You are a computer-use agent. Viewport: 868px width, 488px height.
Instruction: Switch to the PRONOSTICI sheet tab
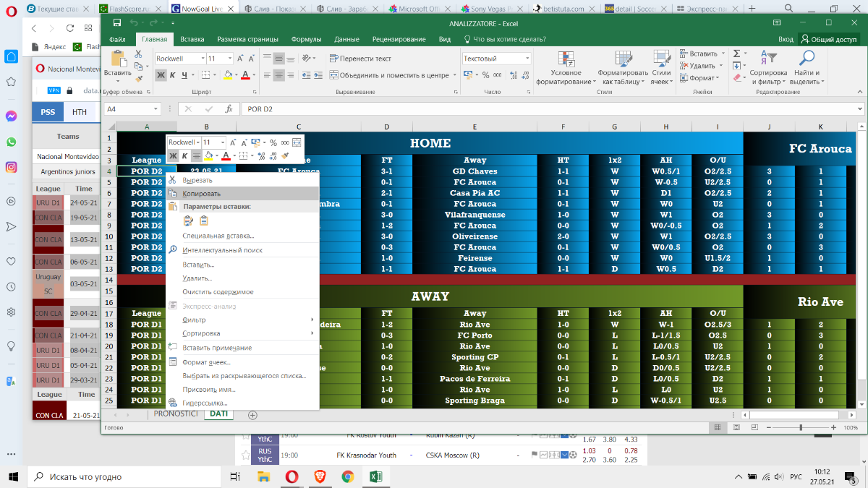[176, 414]
